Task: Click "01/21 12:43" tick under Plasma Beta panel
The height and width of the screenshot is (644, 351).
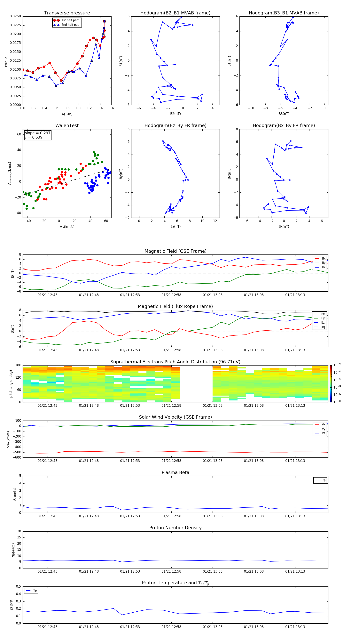Action: point(47,516)
